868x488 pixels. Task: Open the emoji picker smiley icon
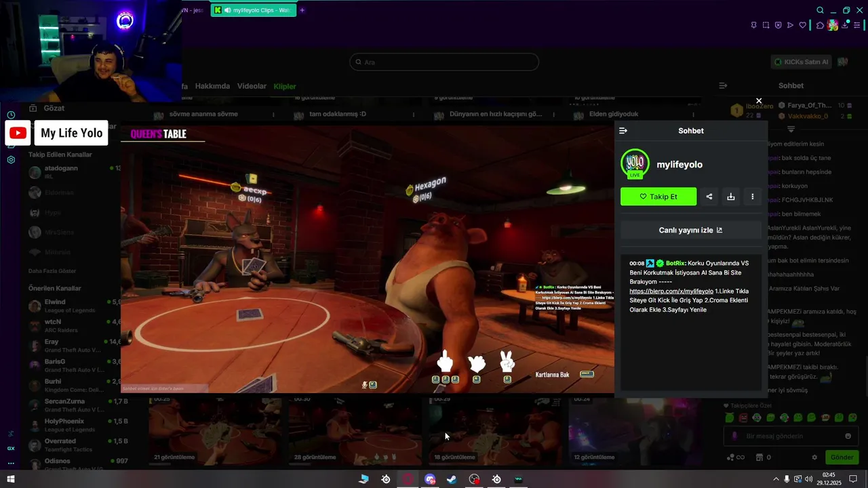coord(848,436)
